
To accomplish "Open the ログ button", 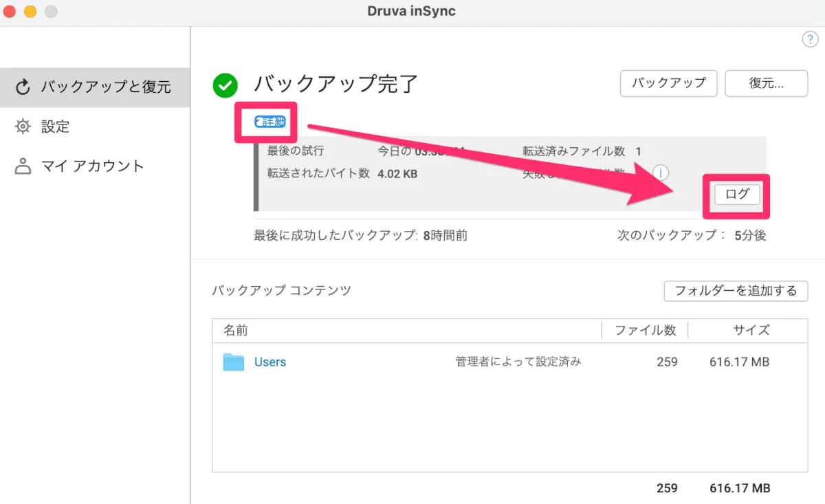I will [x=736, y=195].
